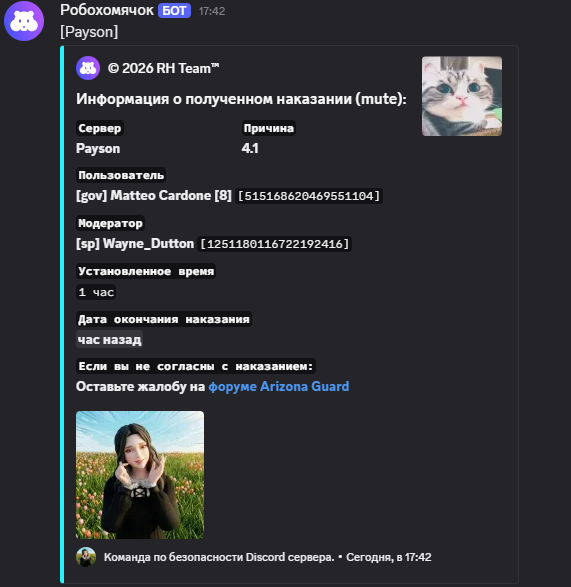Click the час назад end-date timestamp

tap(109, 340)
